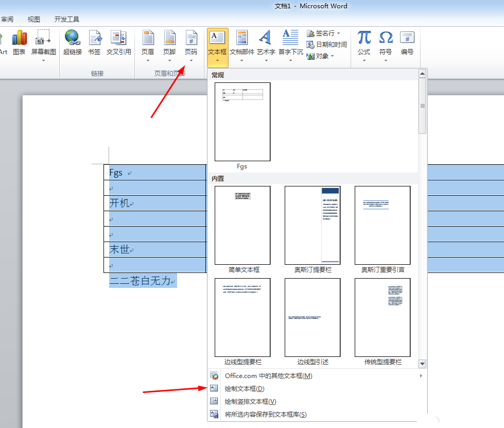Click the Symbol (符号) omega icon
504x428 pixels.
pyautogui.click(x=386, y=38)
